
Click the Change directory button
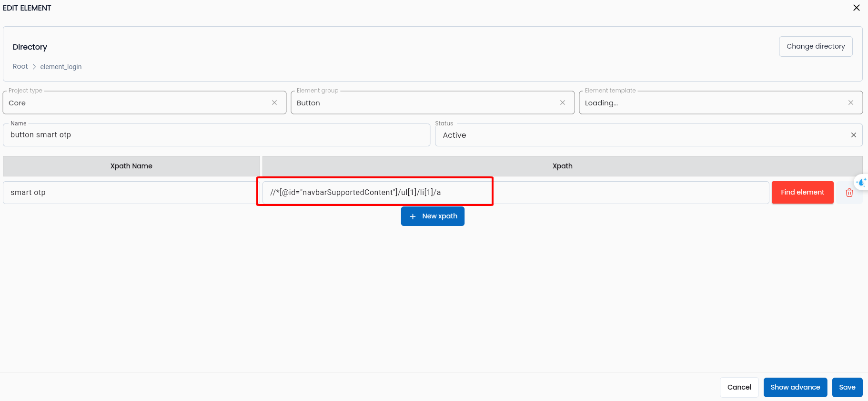pyautogui.click(x=815, y=46)
